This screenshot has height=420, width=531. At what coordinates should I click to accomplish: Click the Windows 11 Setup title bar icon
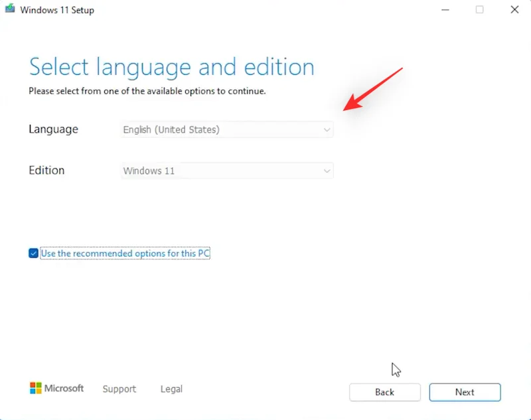pos(10,10)
